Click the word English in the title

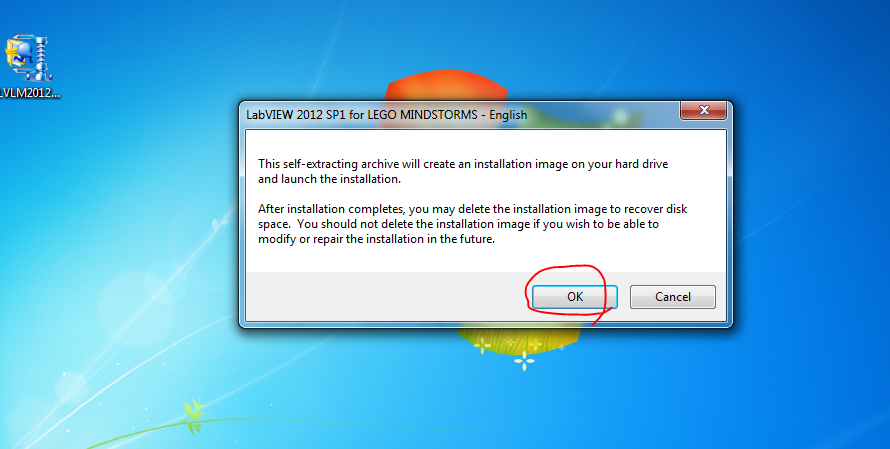click(x=508, y=115)
